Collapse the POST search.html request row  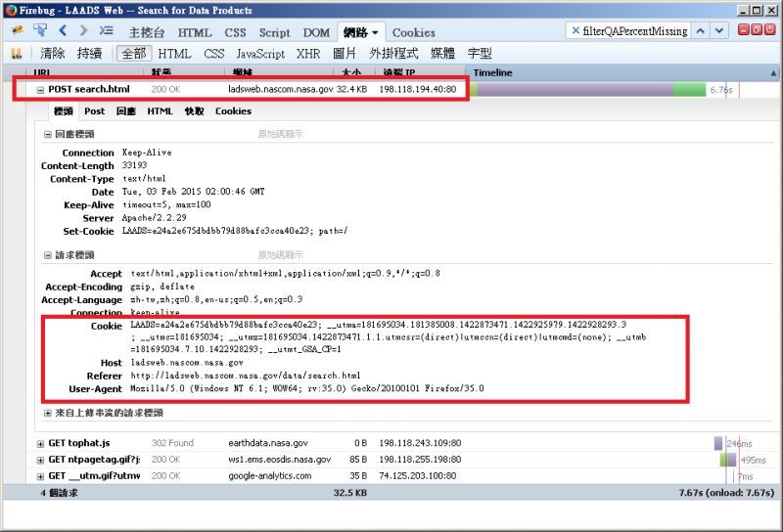pos(40,89)
